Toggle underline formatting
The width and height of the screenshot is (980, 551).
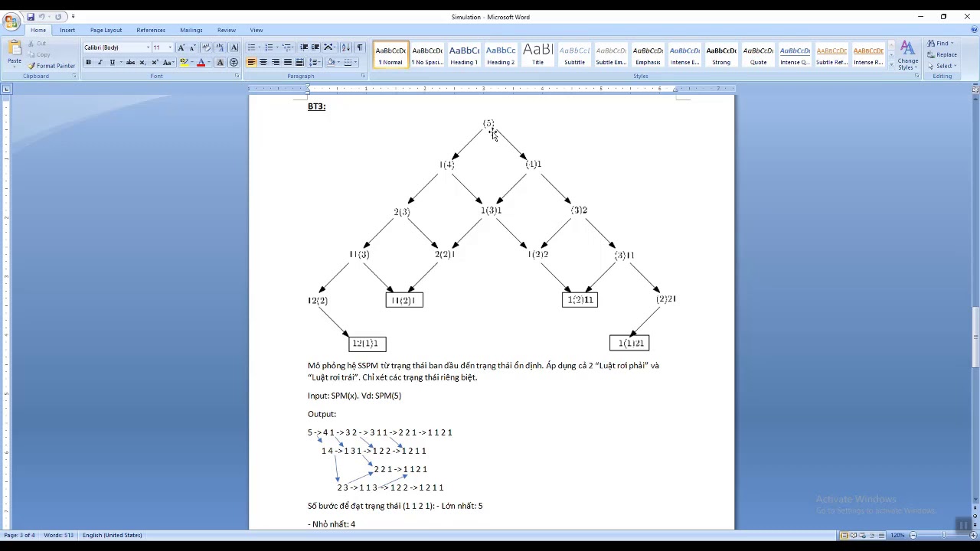click(x=112, y=63)
